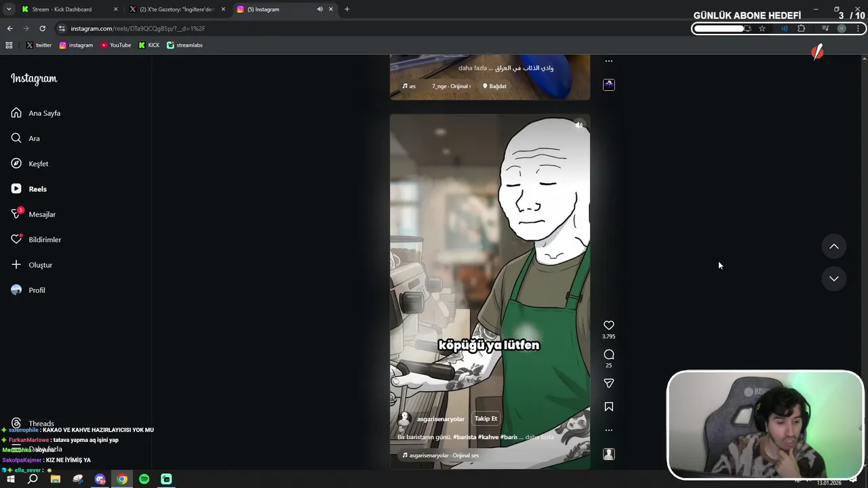This screenshot has width=868, height=488.
Task: Open Threads link in sidebar
Action: [33, 424]
